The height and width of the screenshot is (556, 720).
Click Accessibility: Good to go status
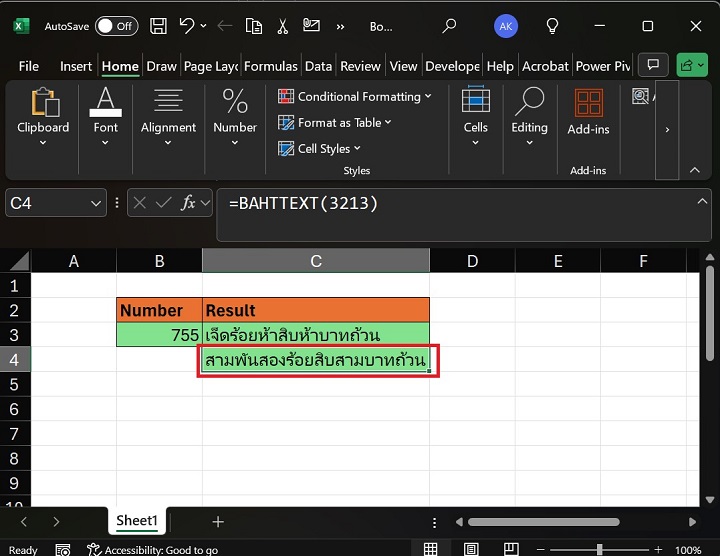(x=152, y=549)
